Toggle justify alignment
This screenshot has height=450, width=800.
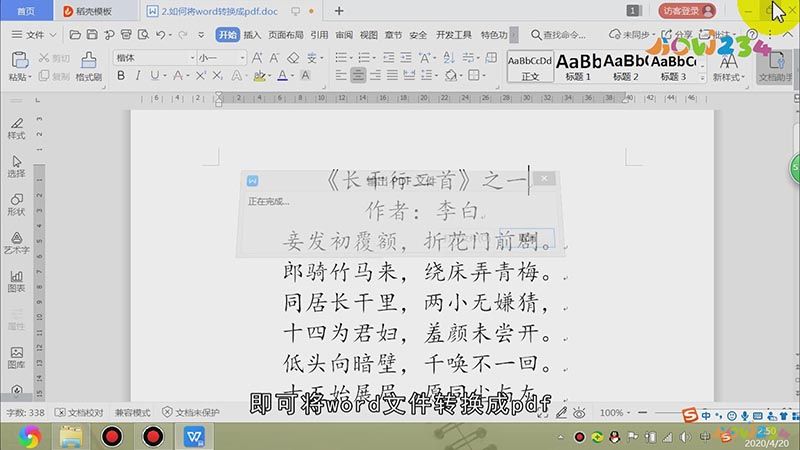pos(392,76)
